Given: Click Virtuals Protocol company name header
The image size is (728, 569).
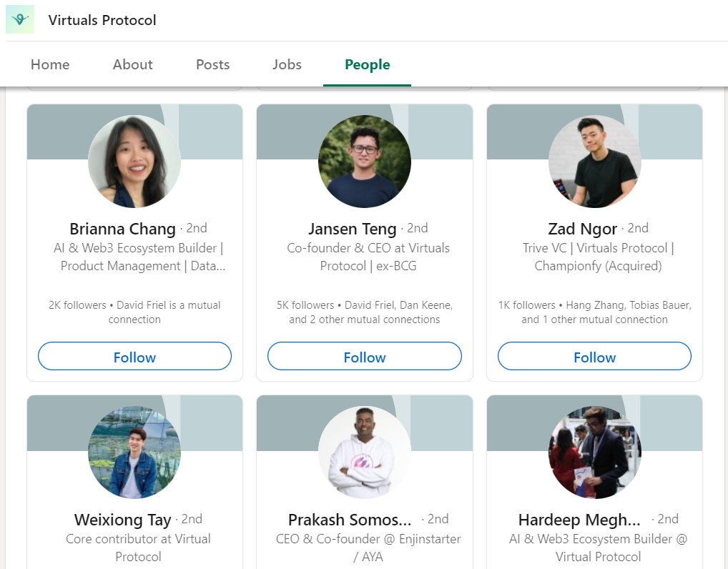Looking at the screenshot, I should 102,20.
